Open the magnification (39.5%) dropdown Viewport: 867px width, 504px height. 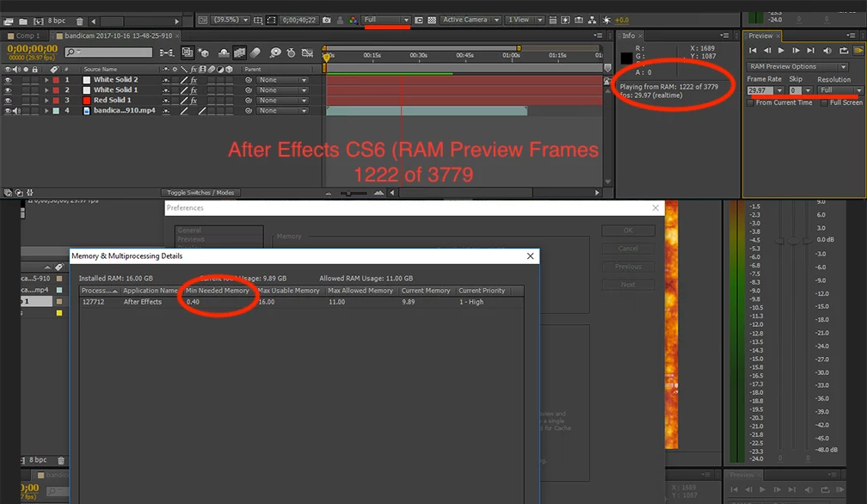pos(231,20)
